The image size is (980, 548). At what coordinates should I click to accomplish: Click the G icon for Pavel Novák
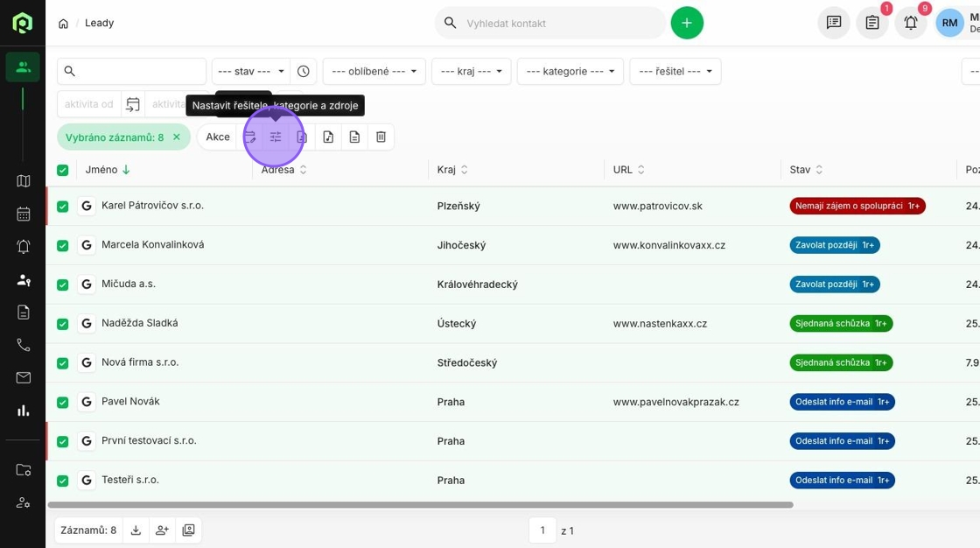pyautogui.click(x=87, y=402)
